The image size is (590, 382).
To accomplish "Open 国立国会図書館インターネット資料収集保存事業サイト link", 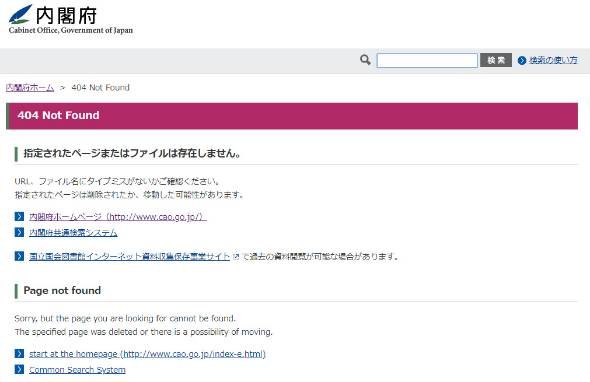I will (x=129, y=256).
